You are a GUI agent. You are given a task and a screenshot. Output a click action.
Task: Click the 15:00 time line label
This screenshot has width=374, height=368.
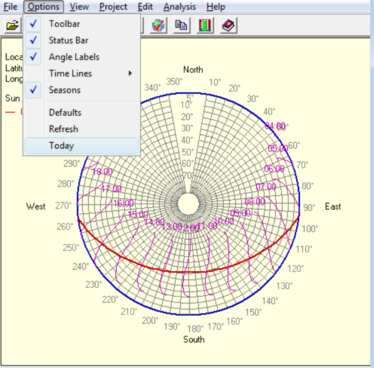(138, 214)
